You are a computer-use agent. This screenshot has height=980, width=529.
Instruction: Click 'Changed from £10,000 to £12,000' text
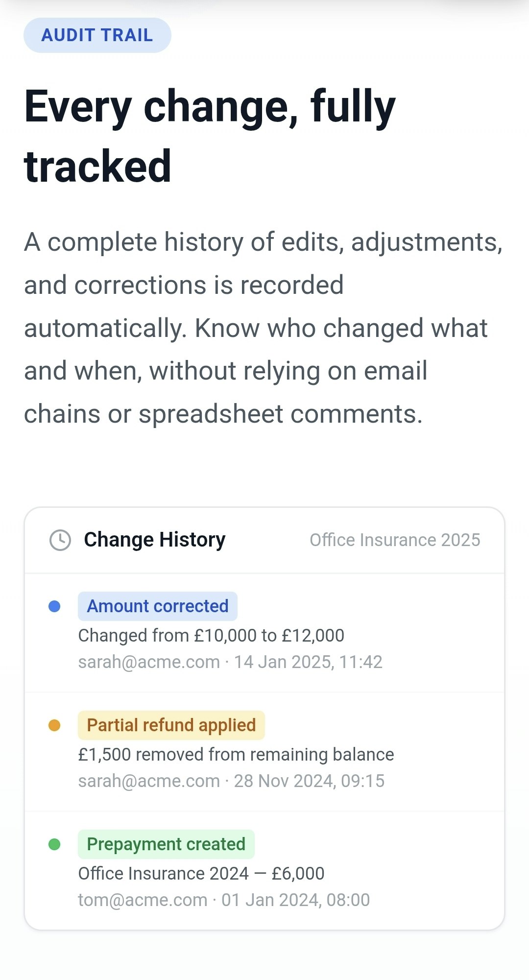pyautogui.click(x=211, y=636)
